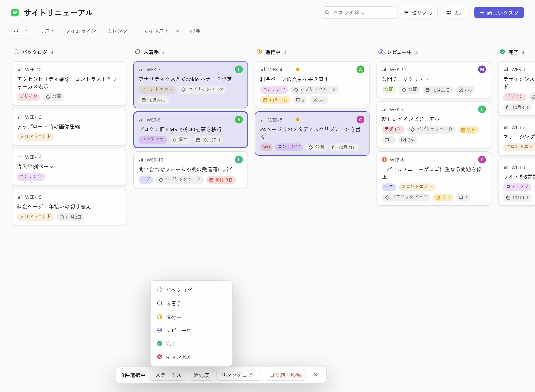535x392 pixels.
Task: Click avatar C on WEB-8 card
Action: point(360,120)
